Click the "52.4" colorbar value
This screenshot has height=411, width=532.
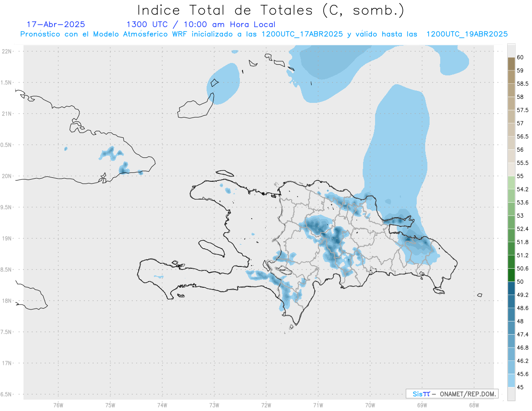(x=523, y=229)
